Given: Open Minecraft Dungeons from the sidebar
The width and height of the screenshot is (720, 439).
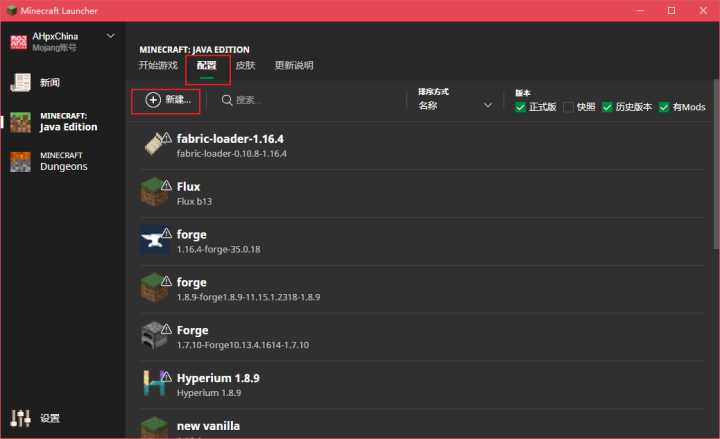Looking at the screenshot, I should point(63,161).
